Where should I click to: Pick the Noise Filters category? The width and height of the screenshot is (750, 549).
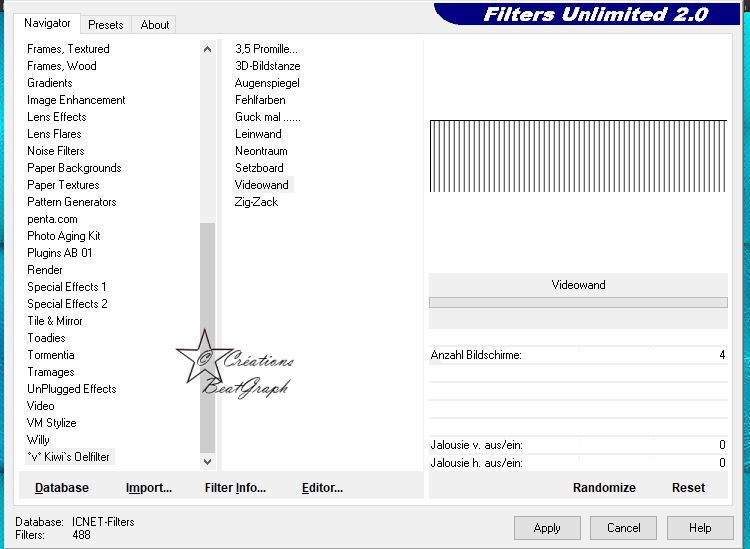(55, 151)
